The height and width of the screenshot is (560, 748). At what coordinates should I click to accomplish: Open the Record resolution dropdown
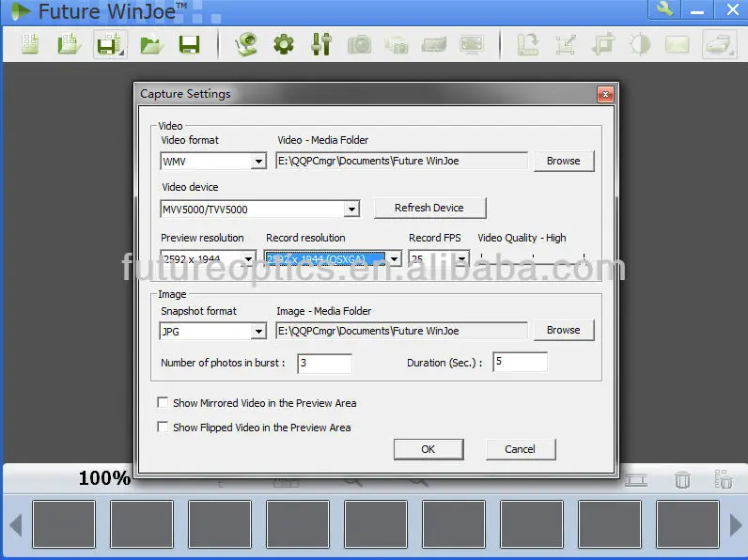(x=394, y=259)
